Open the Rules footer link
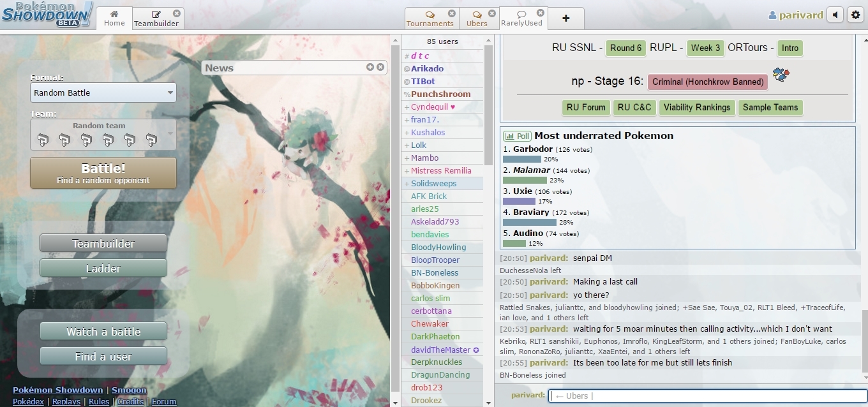The height and width of the screenshot is (407, 868). click(99, 402)
